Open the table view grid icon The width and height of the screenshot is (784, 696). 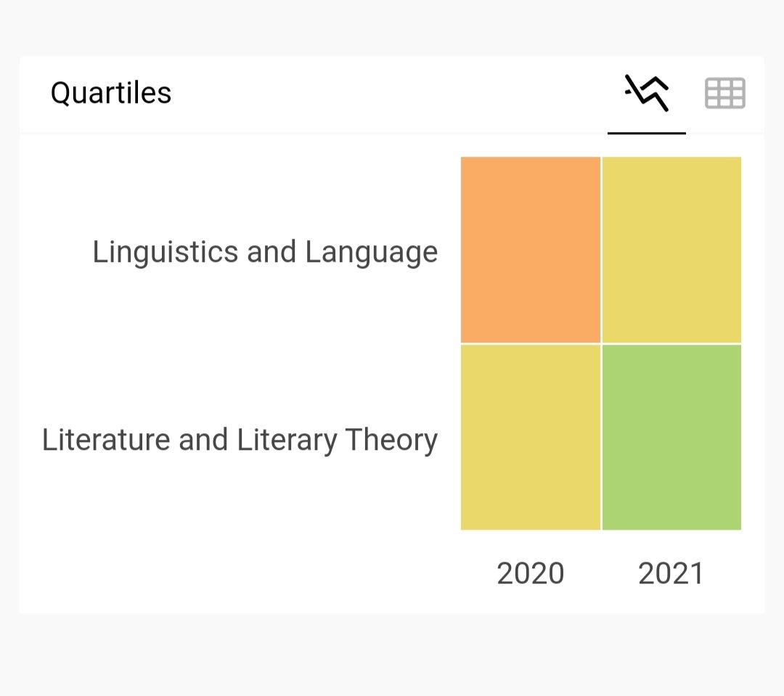pos(725,93)
